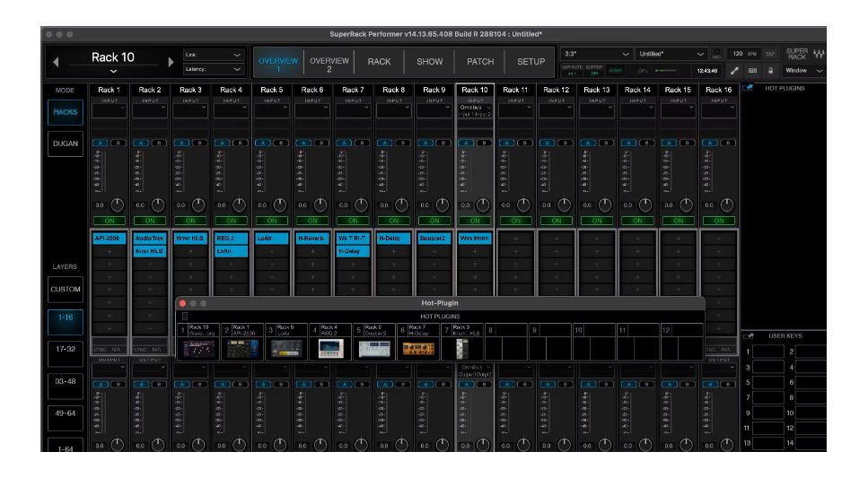Select the Rack 7 header
This screenshot has height=478, width=868.
(353, 90)
